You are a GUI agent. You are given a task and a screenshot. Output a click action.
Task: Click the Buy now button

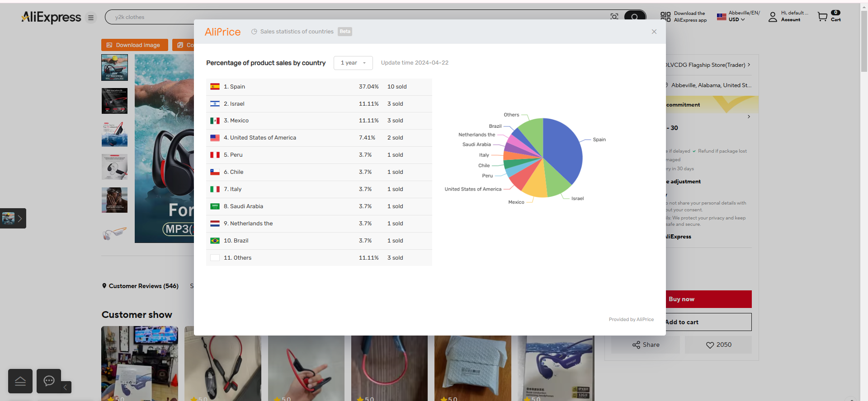pyautogui.click(x=708, y=299)
